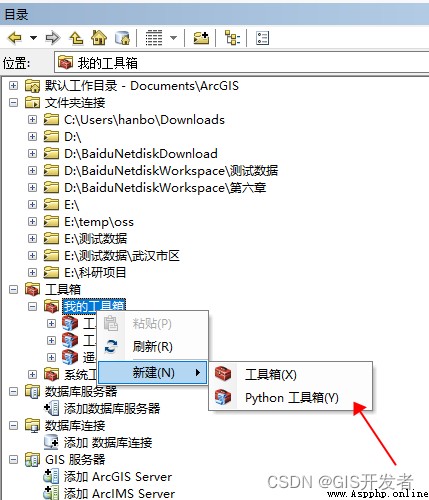Select C:\Users\hanbo\Downloads entry

(144, 119)
